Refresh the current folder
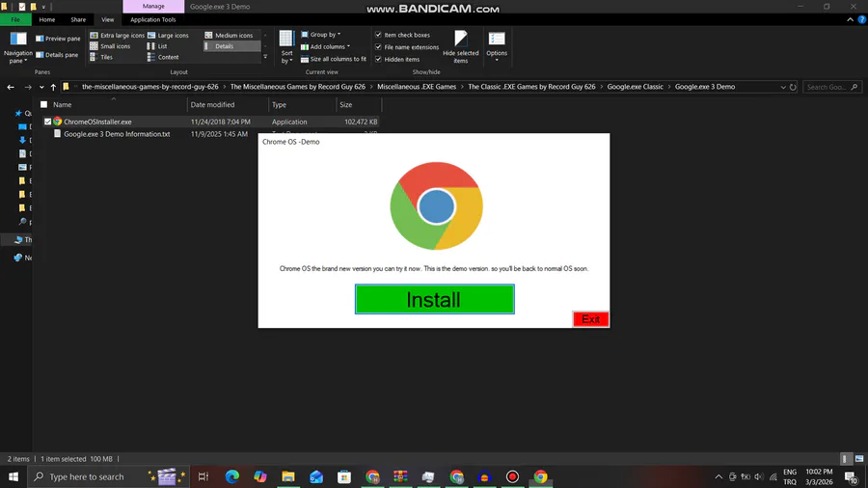 coord(793,87)
